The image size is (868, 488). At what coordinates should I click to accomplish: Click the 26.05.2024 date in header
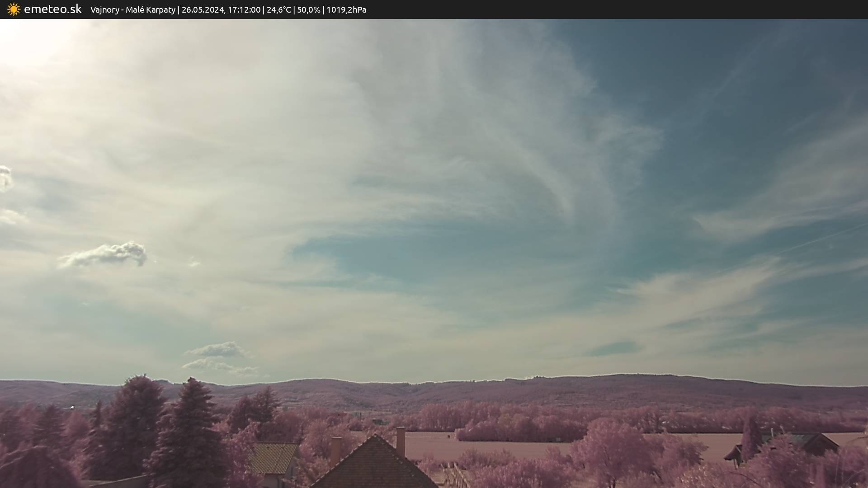[x=203, y=9]
